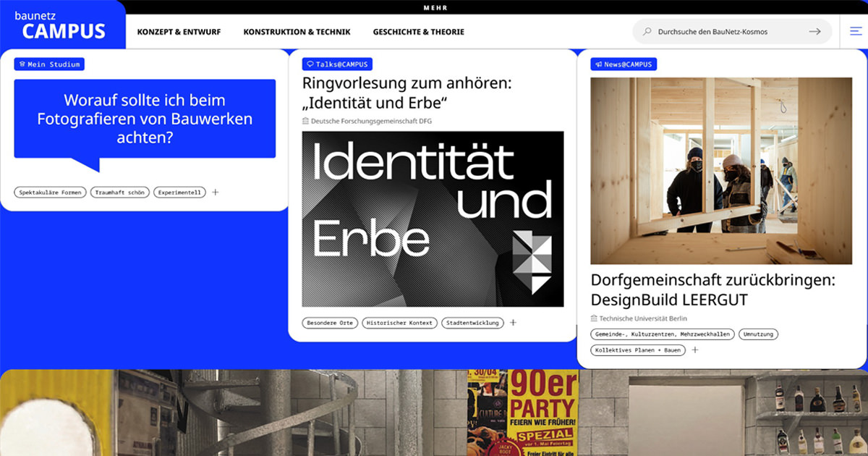Click the magnifier icon in search bar
868x456 pixels.
click(x=647, y=32)
